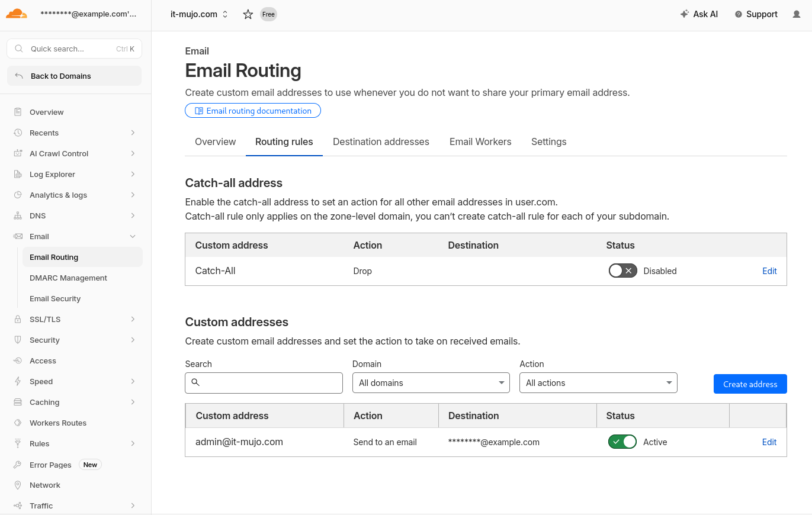
Task: Click the Network pin icon
Action: click(18, 485)
